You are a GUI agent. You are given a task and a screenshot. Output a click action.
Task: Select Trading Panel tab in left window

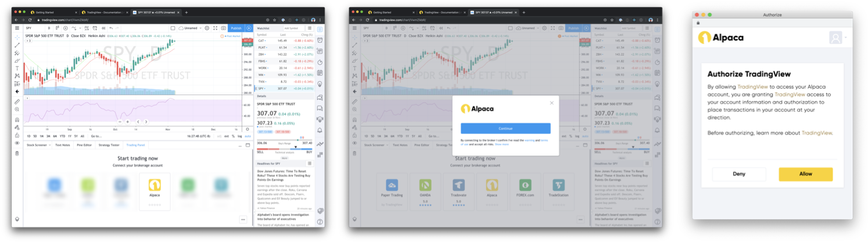(x=136, y=145)
